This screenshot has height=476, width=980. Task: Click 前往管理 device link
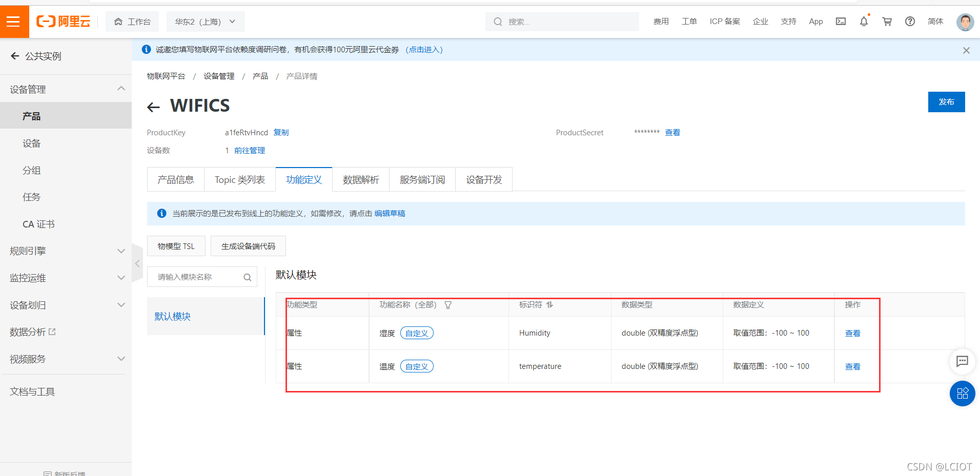(250, 151)
